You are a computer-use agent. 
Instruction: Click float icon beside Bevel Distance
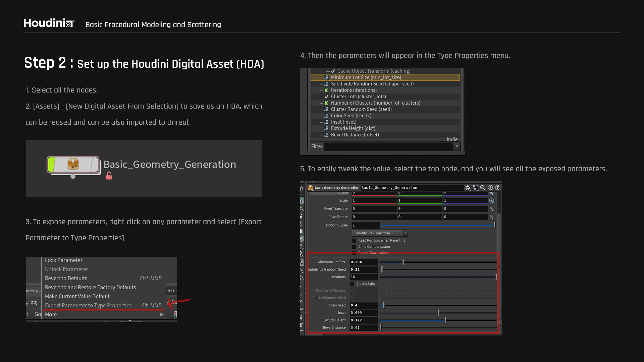(x=326, y=135)
